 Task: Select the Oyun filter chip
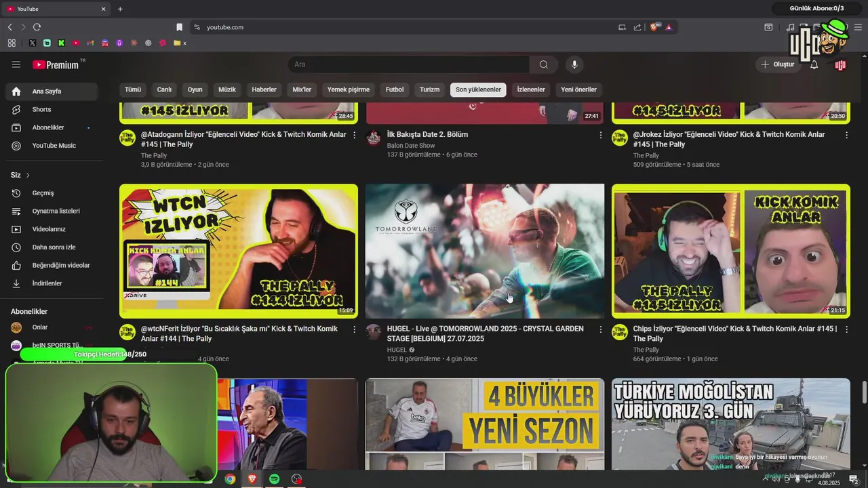[x=195, y=89]
